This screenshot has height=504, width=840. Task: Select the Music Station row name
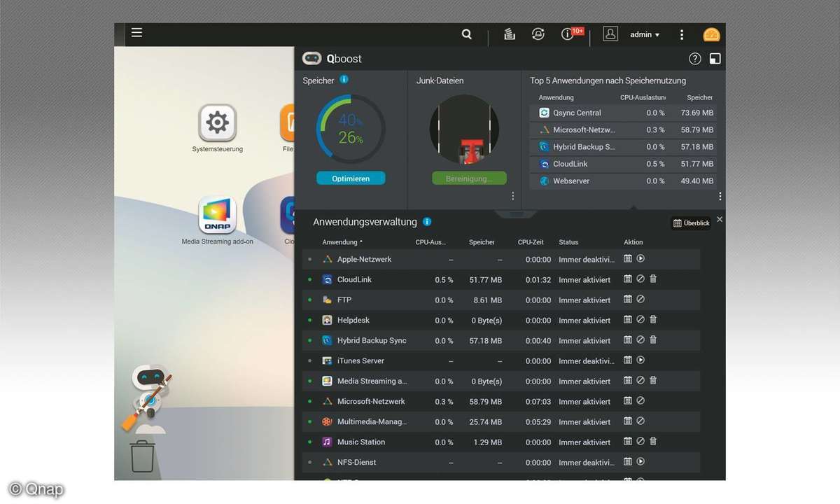(361, 442)
